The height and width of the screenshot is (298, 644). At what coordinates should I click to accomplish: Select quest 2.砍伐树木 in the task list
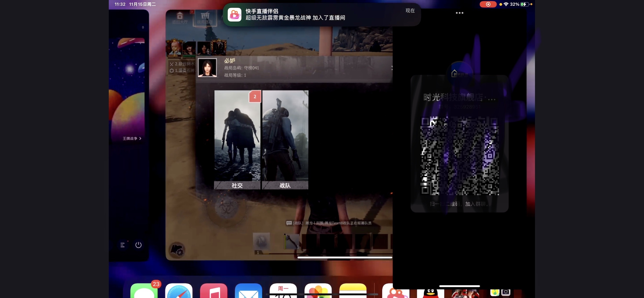[182, 64]
